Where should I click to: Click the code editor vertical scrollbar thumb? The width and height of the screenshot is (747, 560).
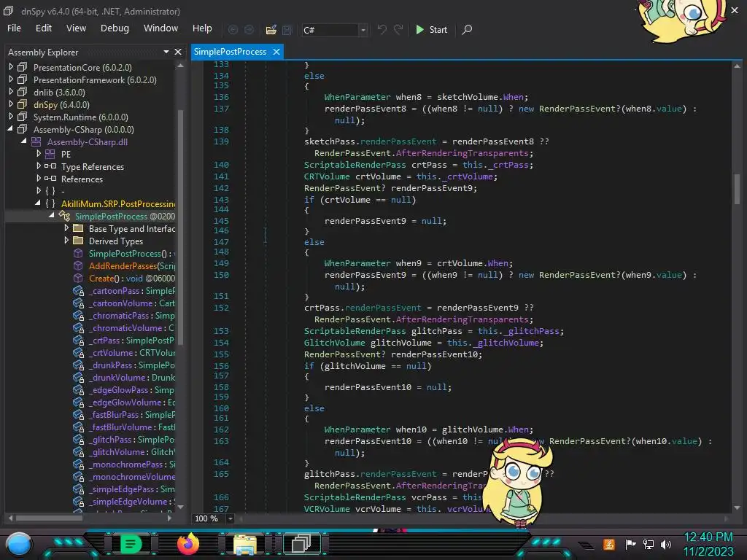[x=737, y=189]
